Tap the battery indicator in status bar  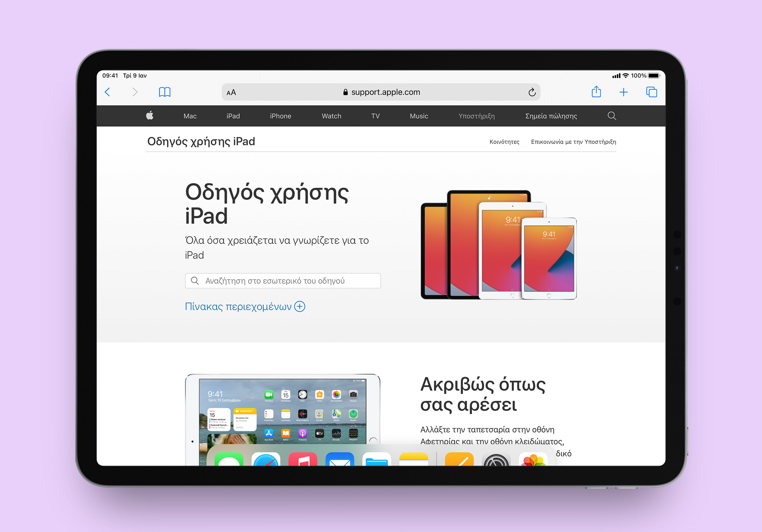point(654,76)
